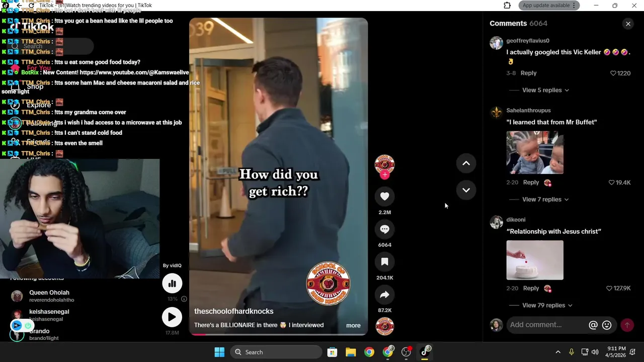Like dikeoni's comment heart
The height and width of the screenshot is (362, 644).
(609, 289)
